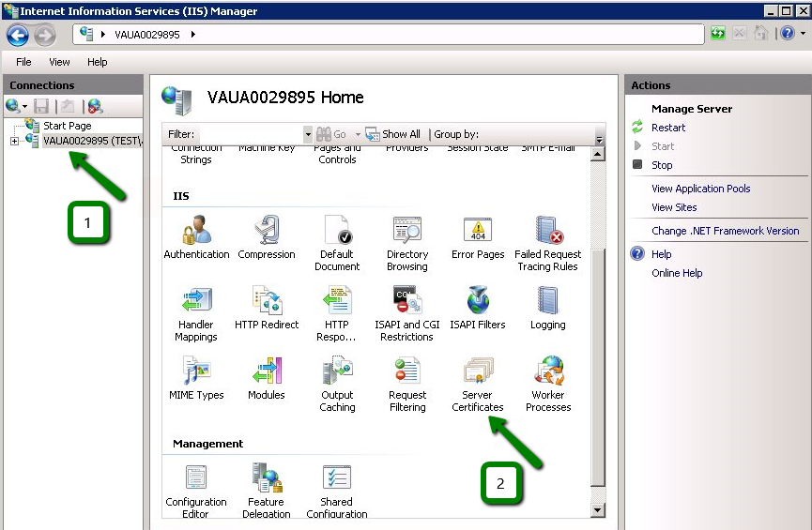Open the Worker Processes feature
Image resolution: width=812 pixels, height=530 pixels.
pyautogui.click(x=548, y=384)
